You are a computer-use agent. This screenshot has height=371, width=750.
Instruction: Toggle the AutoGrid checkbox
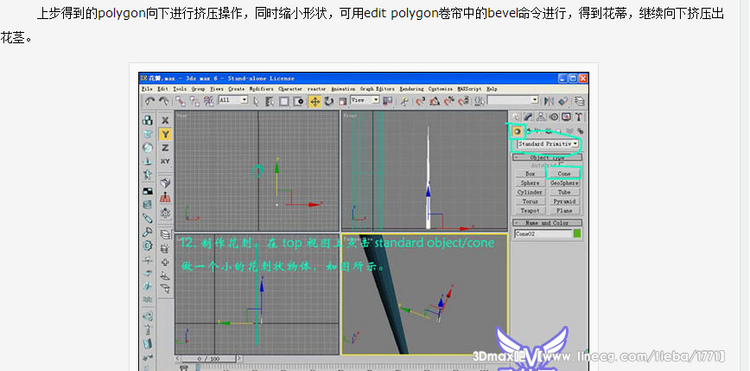coord(562,165)
